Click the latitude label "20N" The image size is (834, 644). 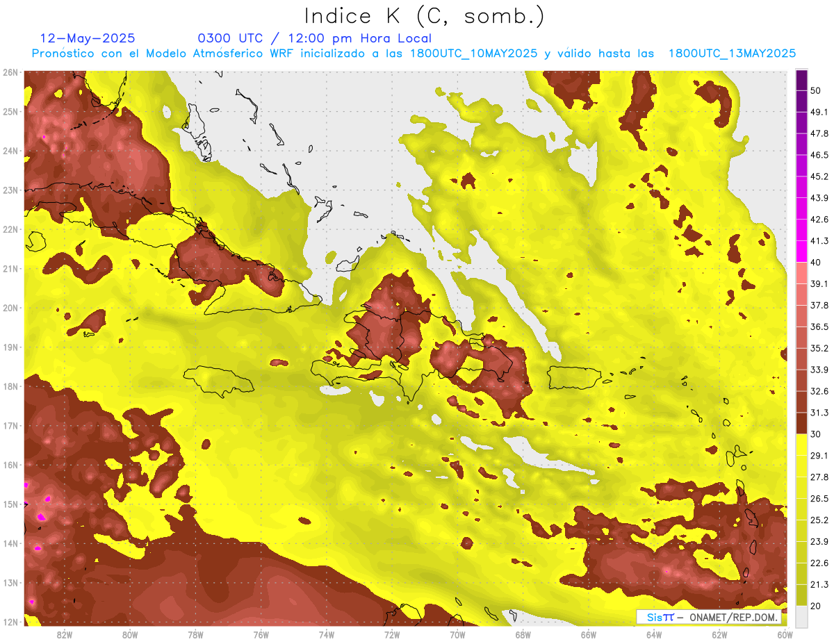coord(10,308)
